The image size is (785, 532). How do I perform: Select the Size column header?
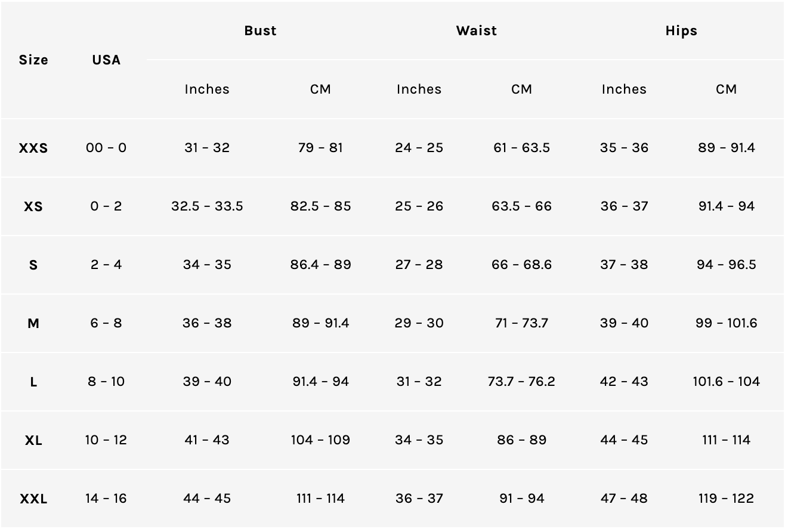(33, 60)
